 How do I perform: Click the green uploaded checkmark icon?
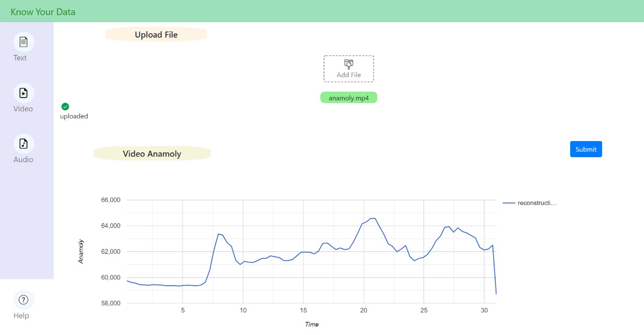point(65,106)
